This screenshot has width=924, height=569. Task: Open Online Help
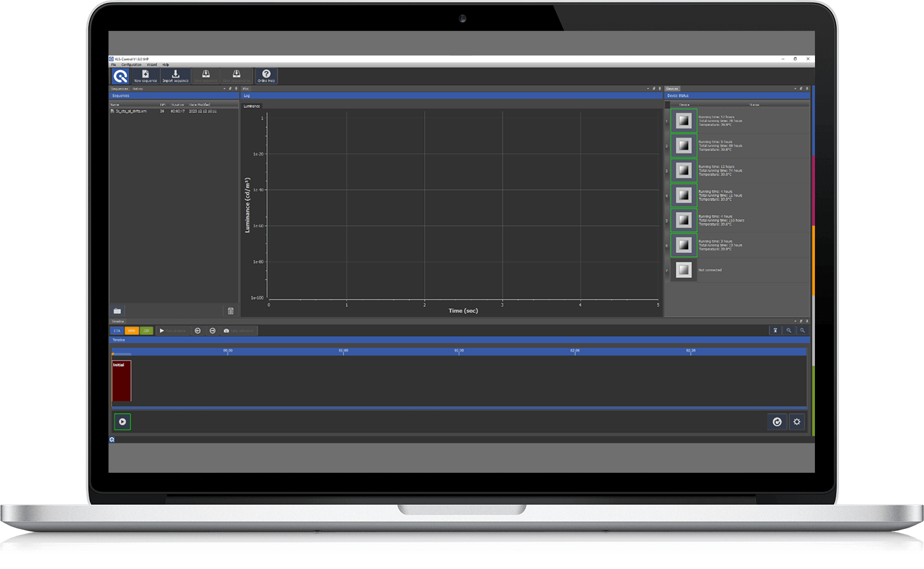266,76
